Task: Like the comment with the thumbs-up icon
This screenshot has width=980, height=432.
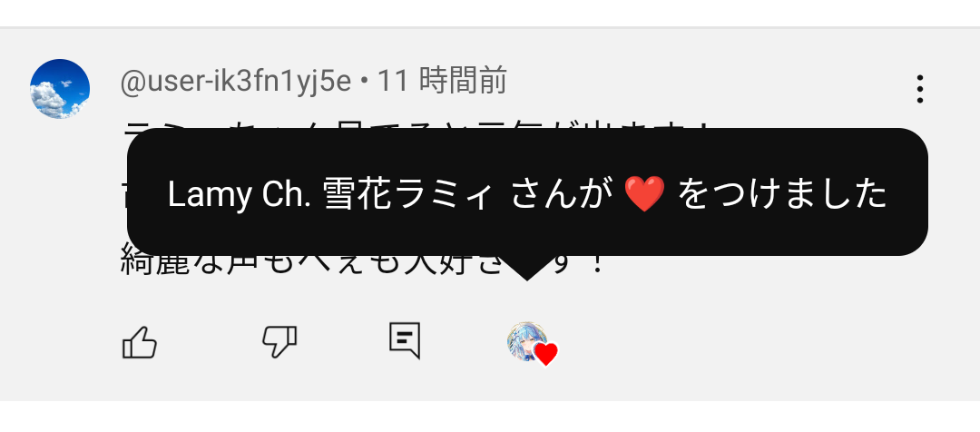Action: coord(140,342)
